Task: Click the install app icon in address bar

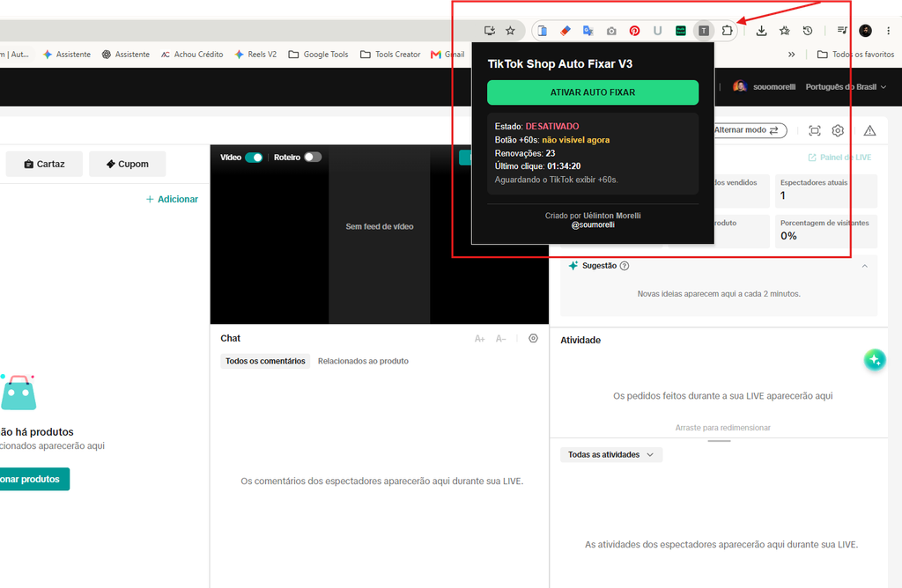Action: (x=490, y=31)
